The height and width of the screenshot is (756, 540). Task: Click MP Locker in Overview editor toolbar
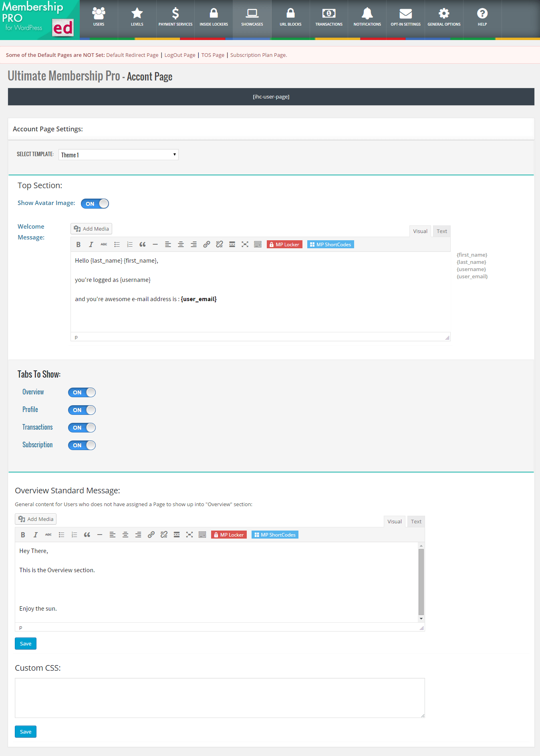(229, 535)
